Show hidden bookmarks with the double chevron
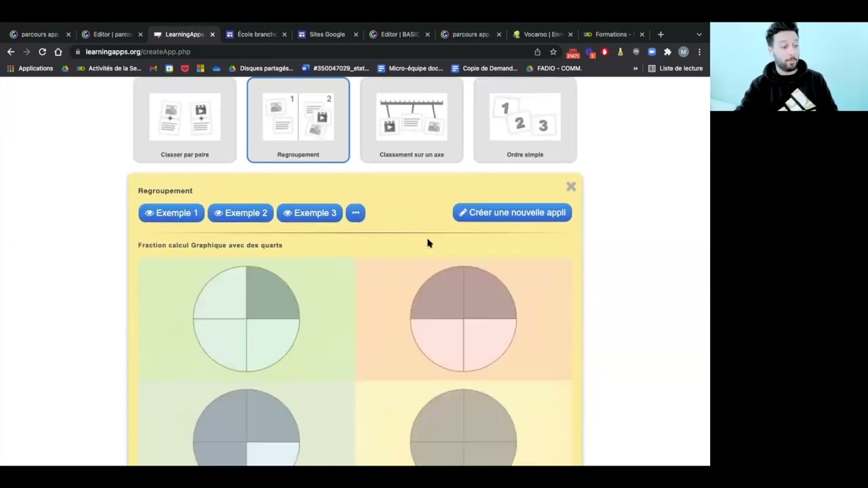 click(635, 68)
